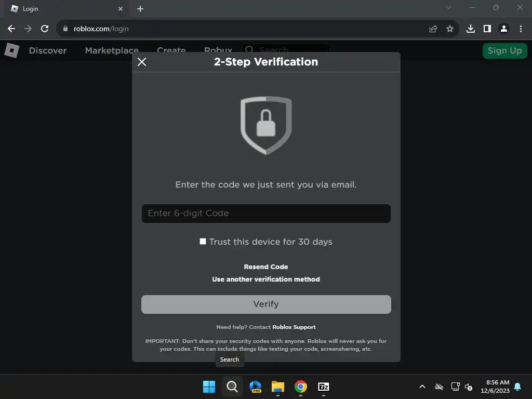
Task: Open the Discover page
Action: pos(48,50)
